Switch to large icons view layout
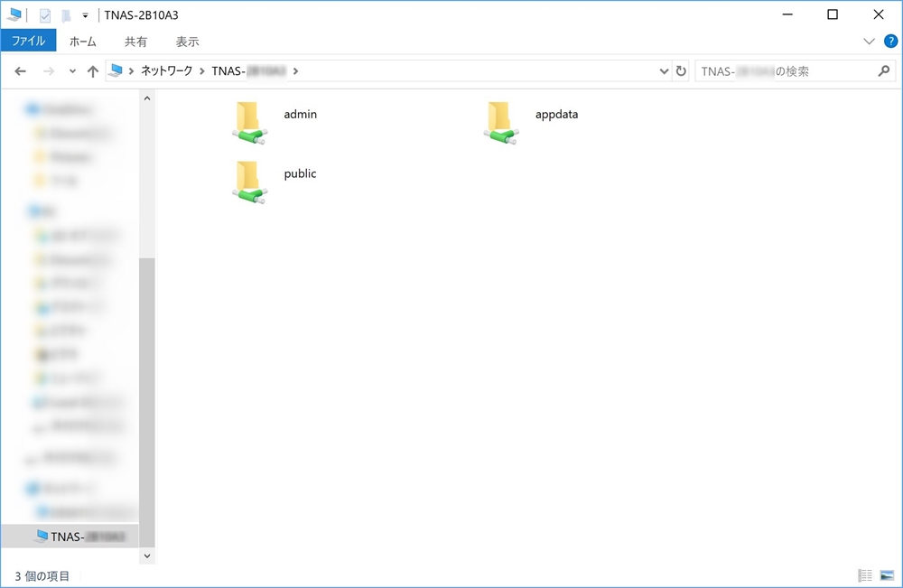This screenshot has height=588, width=903. tap(887, 575)
